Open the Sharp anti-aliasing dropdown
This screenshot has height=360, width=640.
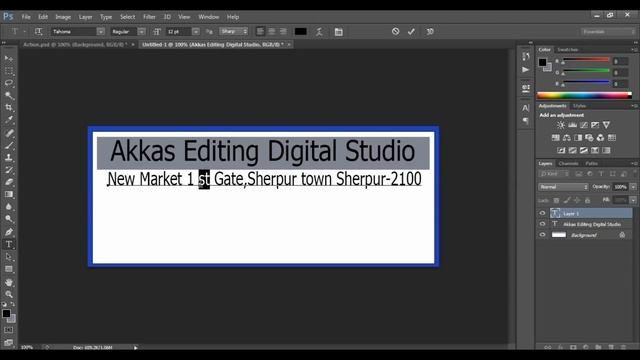point(233,31)
